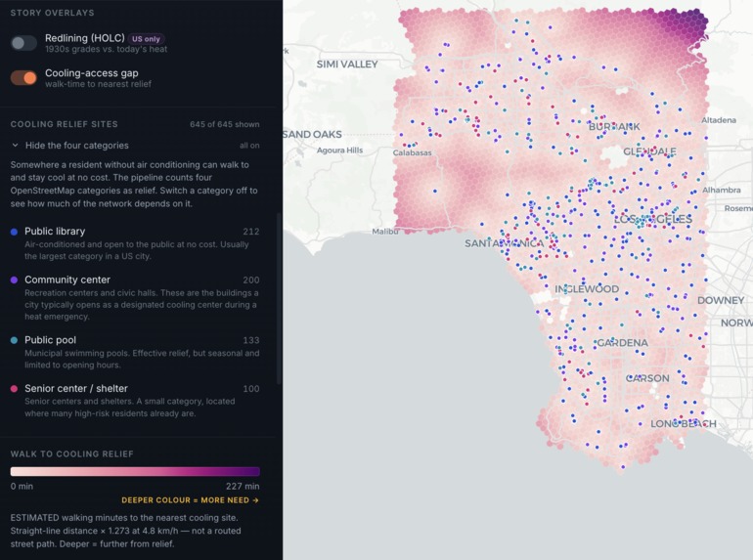Select the Senior center / shelter label

76,389
